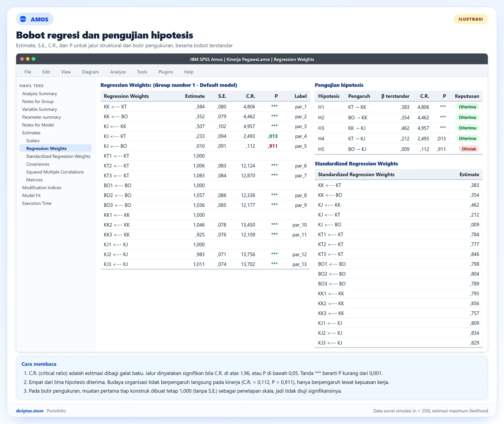Select Matrices in the sidebar
The image size is (504, 424).
point(34,180)
